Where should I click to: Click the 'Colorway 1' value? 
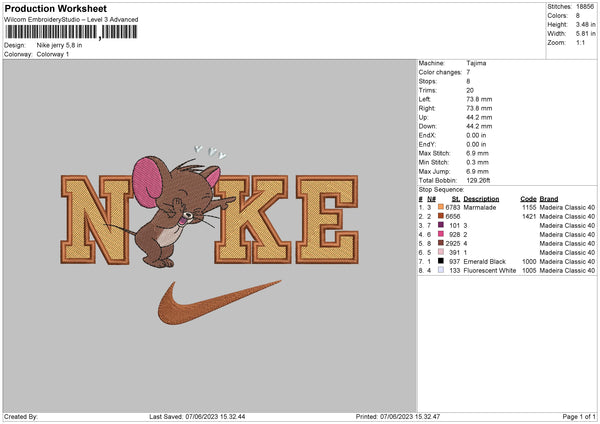coord(53,54)
